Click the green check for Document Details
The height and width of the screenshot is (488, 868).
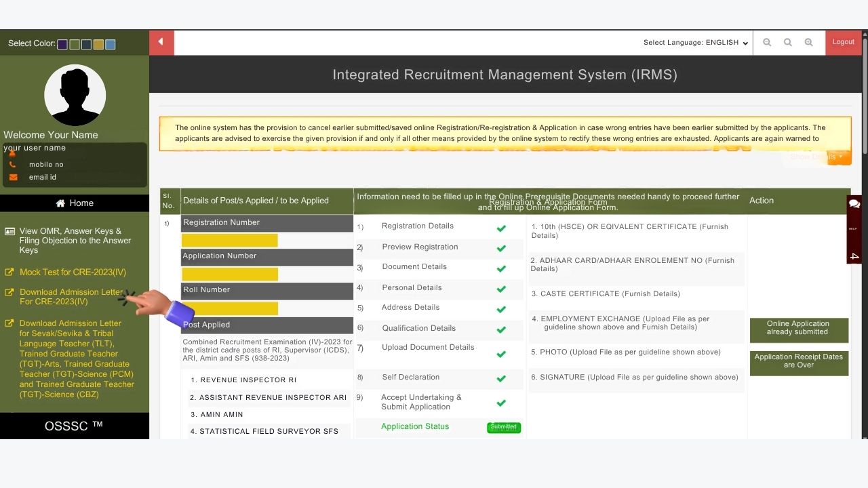pyautogui.click(x=501, y=269)
